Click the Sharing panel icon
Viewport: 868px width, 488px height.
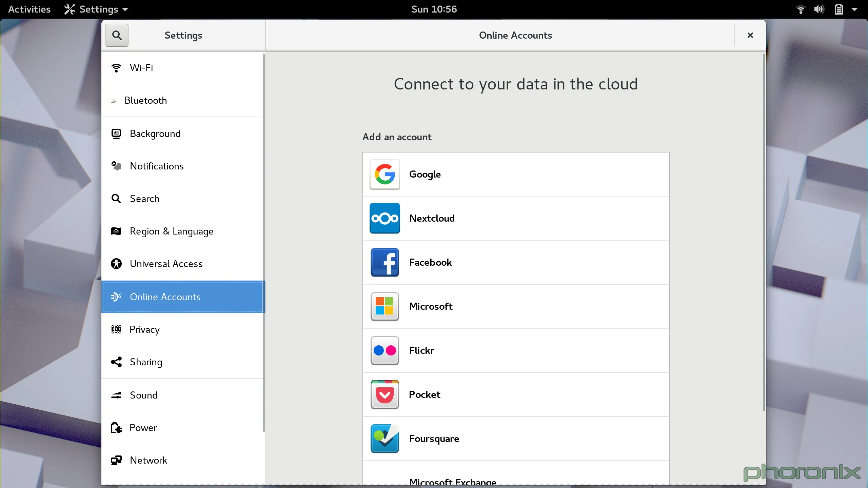[x=116, y=362]
